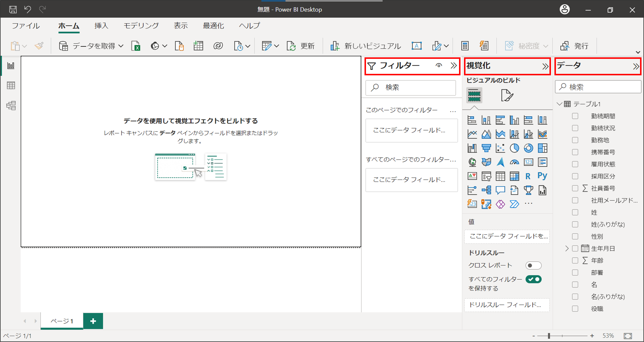Select the globe map visual

click(x=472, y=162)
